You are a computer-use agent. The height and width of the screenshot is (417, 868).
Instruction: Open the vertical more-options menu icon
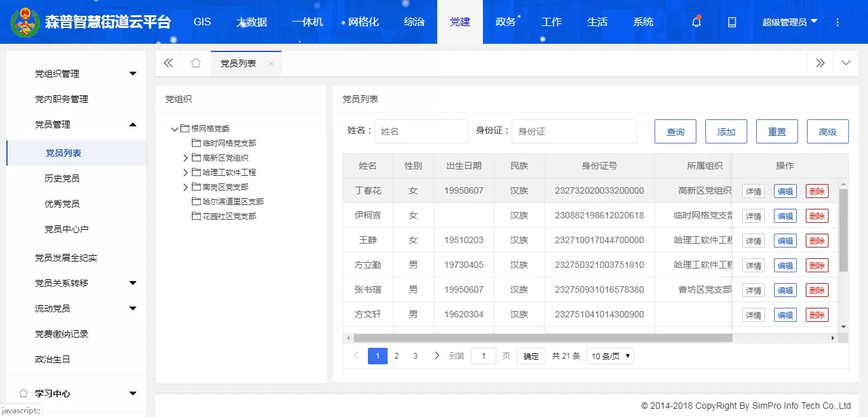[x=837, y=22]
